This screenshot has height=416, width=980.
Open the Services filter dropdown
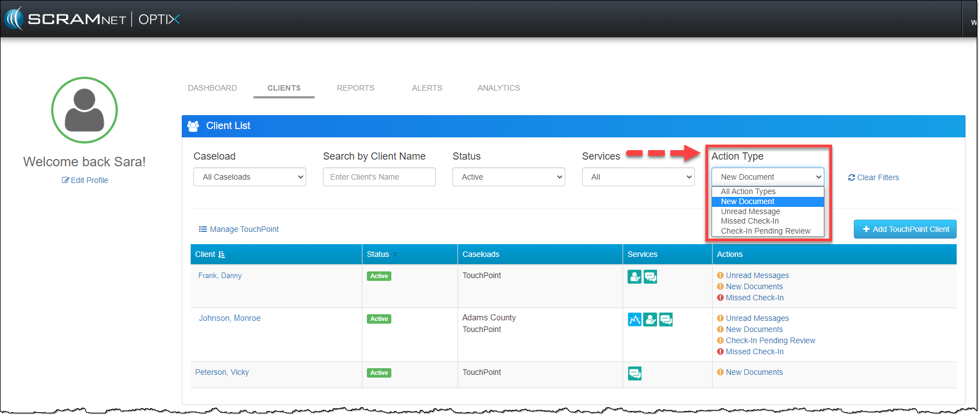(638, 177)
